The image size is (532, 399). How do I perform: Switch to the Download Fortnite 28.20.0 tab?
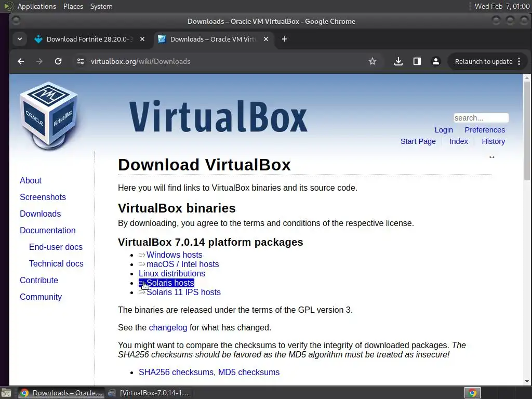coord(90,39)
